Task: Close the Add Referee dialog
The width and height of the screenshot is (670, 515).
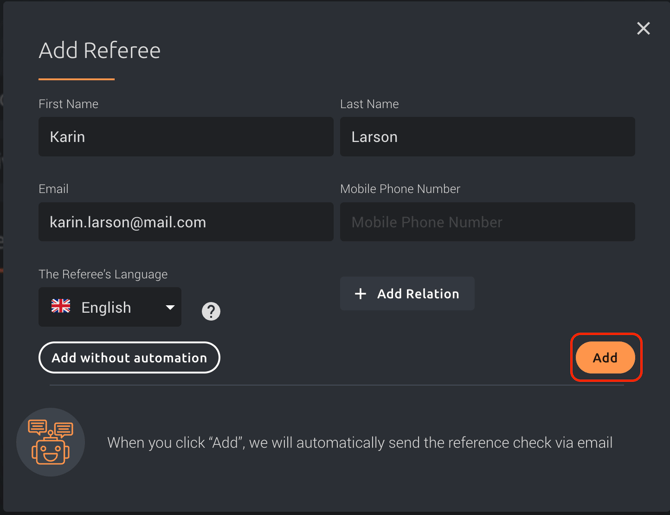Action: click(643, 29)
